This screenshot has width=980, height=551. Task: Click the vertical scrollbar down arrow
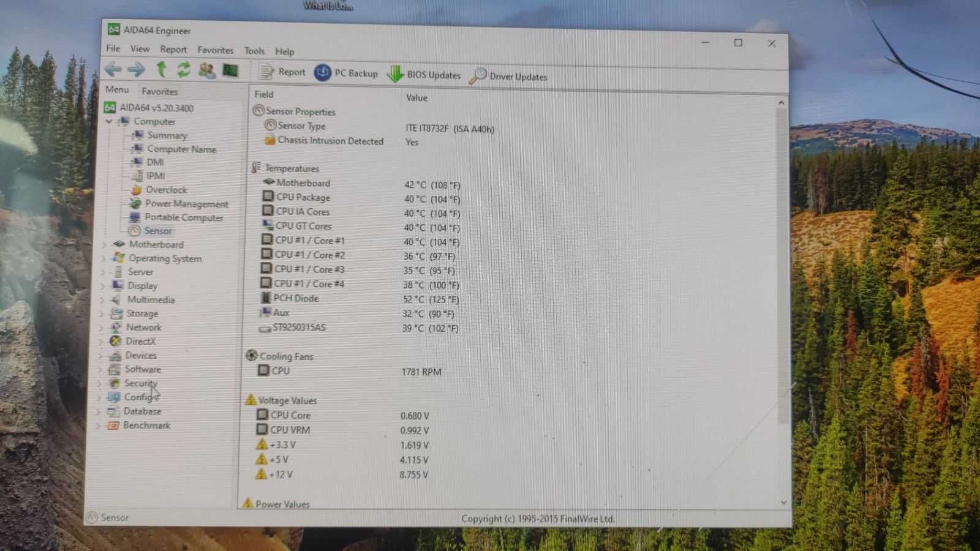coord(783,502)
